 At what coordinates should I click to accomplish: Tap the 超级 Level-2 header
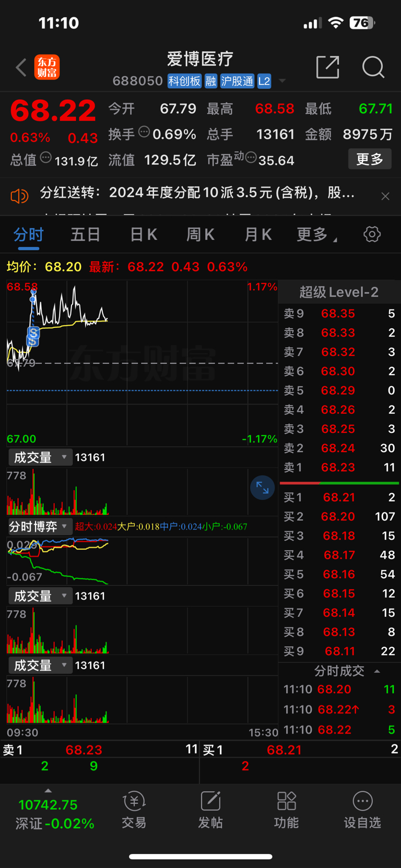point(339,292)
